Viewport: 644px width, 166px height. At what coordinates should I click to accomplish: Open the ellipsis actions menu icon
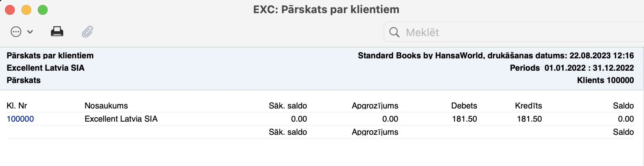16,32
